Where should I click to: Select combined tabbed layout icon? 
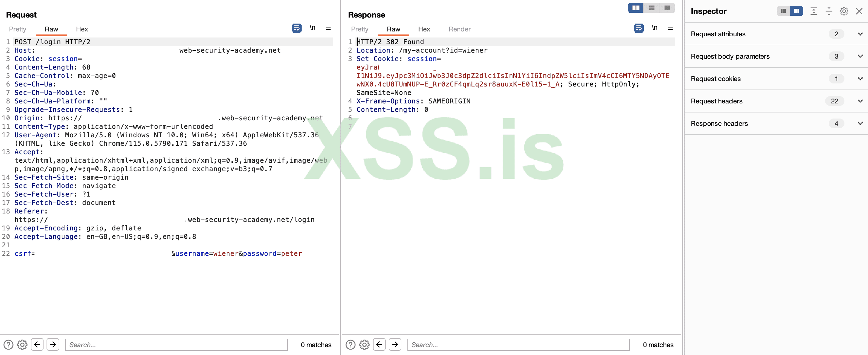[x=667, y=8]
